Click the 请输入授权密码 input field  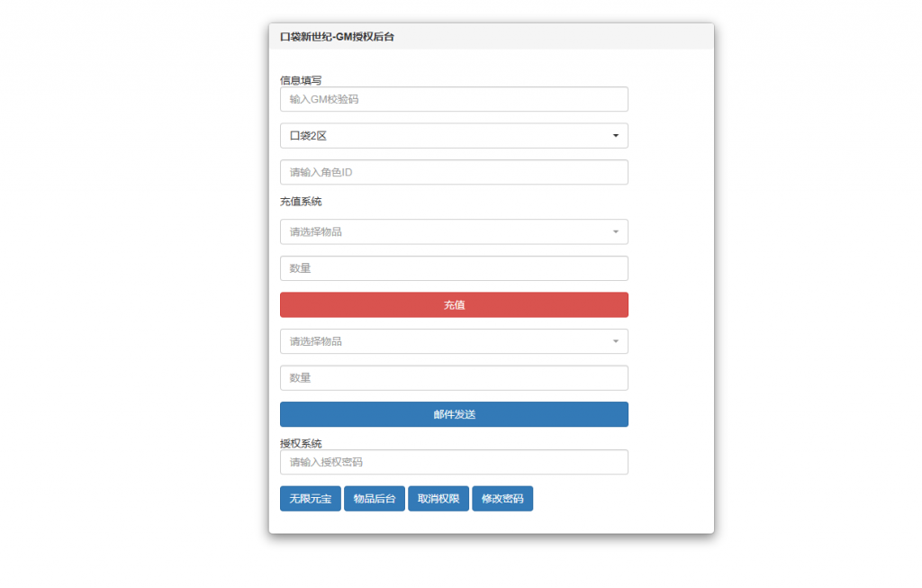click(453, 462)
